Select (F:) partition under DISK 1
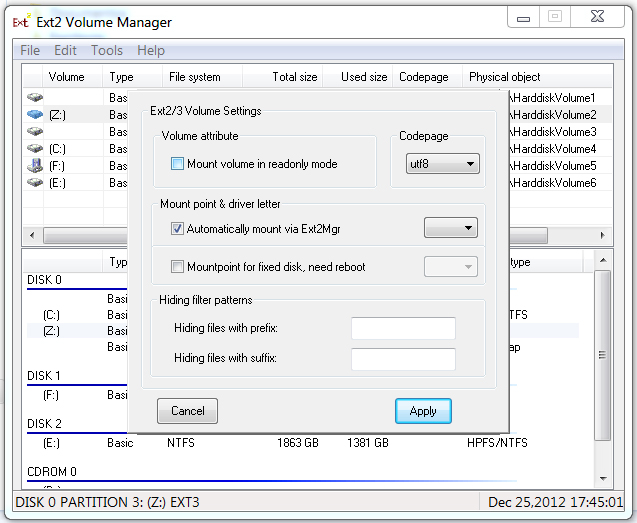The width and height of the screenshot is (637, 523). (51, 395)
